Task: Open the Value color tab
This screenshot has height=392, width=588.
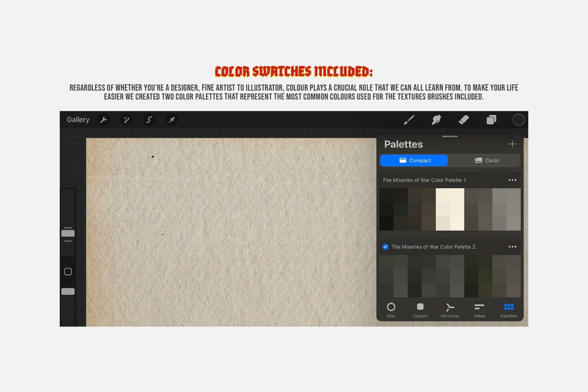Action: point(479,310)
